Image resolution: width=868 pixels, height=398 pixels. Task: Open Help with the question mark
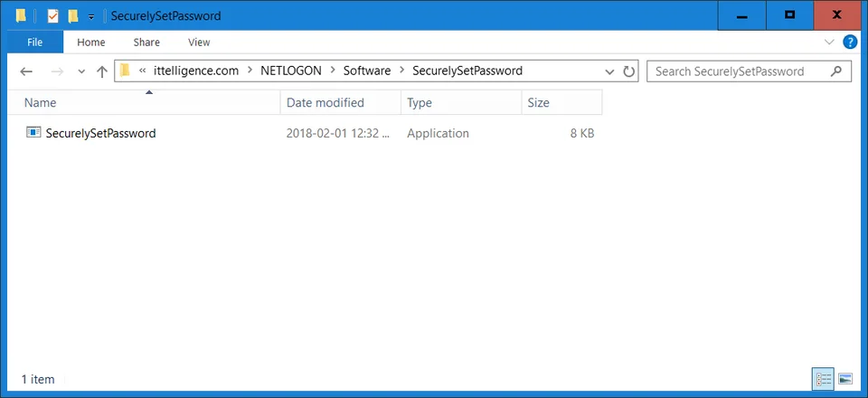coord(850,43)
